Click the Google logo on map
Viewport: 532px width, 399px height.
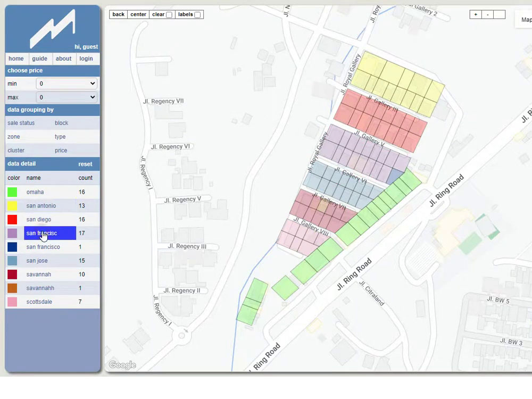click(x=122, y=365)
